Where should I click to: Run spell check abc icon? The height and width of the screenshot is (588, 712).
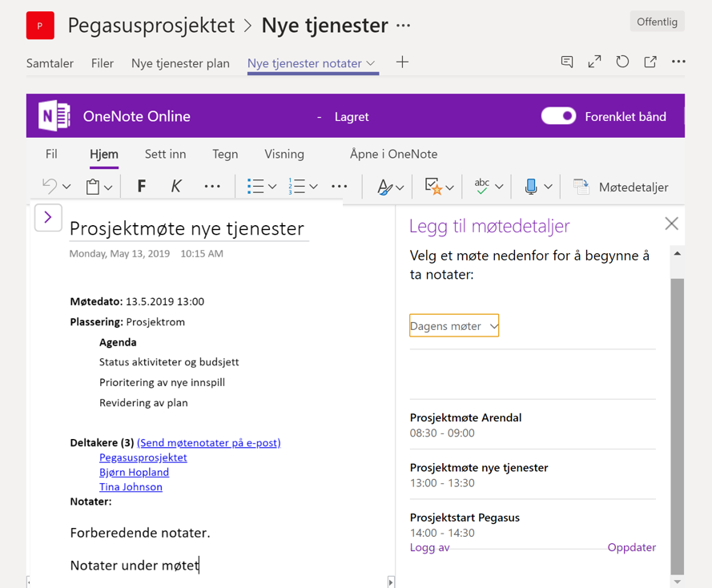point(482,186)
